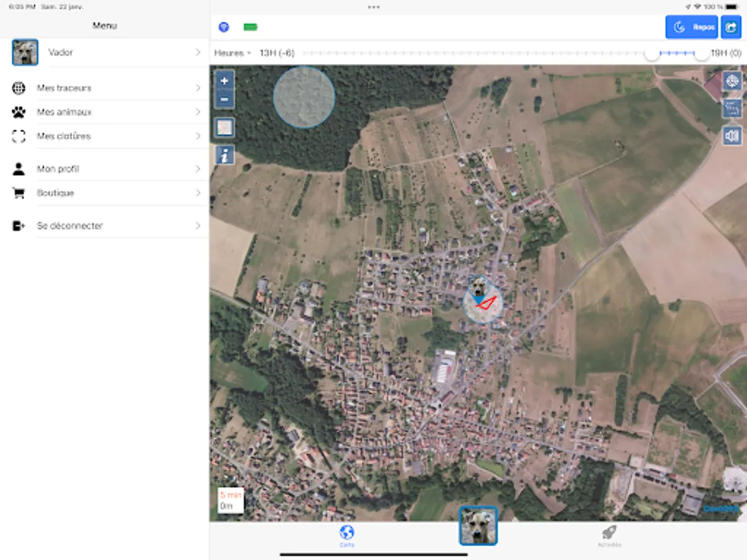Open Boutique menu
This screenshot has width=747, height=560.
(x=105, y=194)
